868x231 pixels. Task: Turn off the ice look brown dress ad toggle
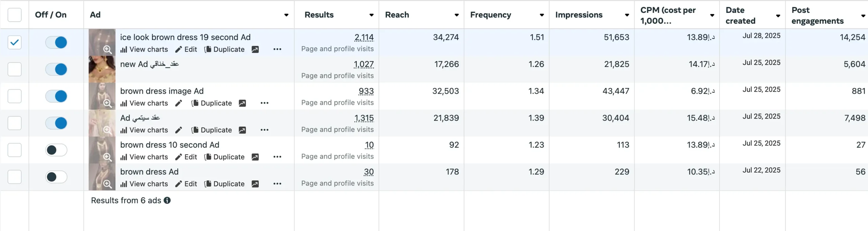pos(56,42)
